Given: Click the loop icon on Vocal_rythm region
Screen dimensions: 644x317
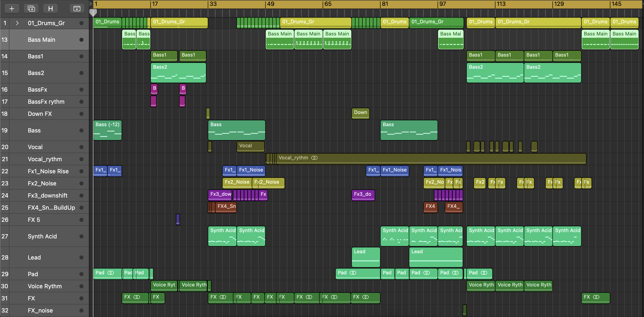Looking at the screenshot, I should click(x=314, y=158).
